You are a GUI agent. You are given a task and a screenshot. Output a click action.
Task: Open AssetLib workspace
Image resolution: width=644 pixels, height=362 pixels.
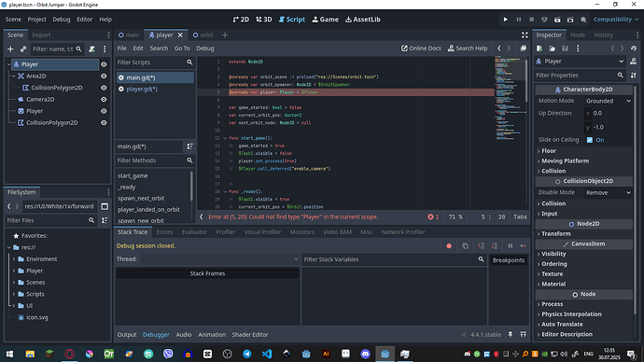pyautogui.click(x=363, y=20)
